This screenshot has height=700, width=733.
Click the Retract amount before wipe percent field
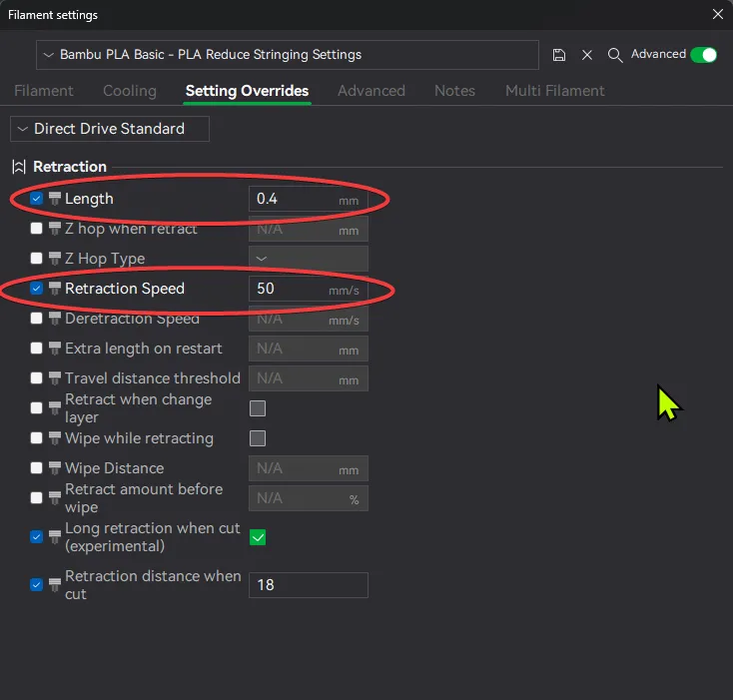[309, 498]
